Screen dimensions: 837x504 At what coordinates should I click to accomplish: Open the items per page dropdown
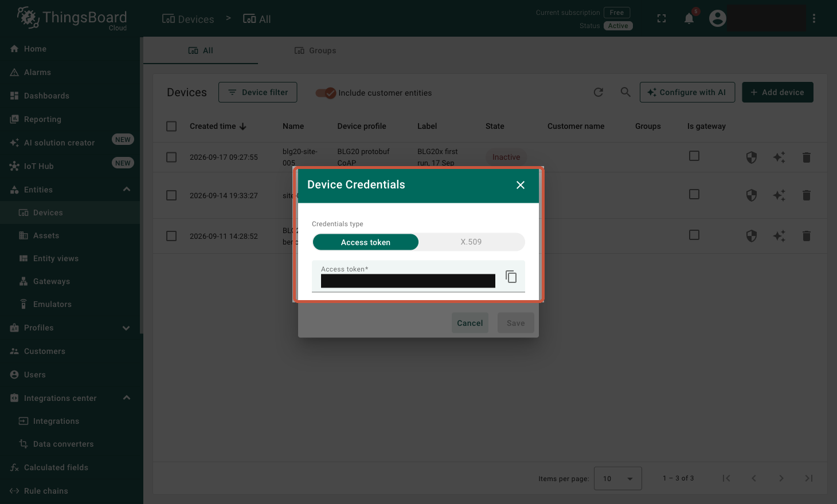[618, 478]
